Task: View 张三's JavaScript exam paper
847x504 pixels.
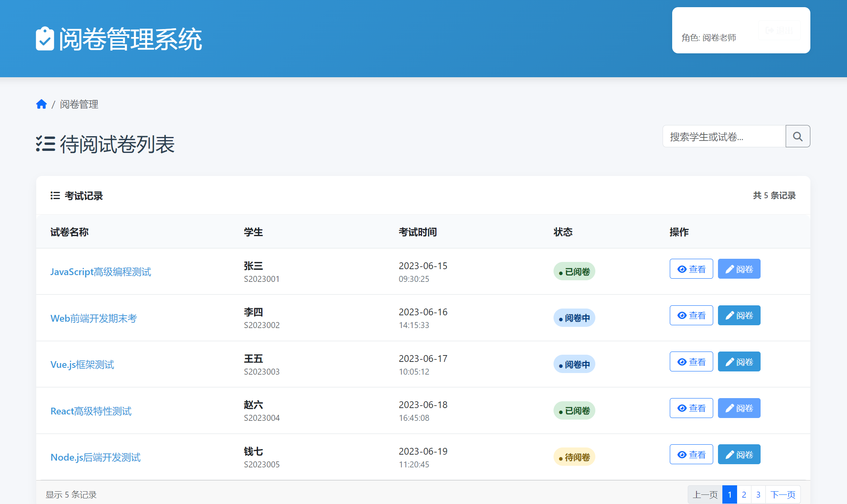Action: (x=691, y=269)
